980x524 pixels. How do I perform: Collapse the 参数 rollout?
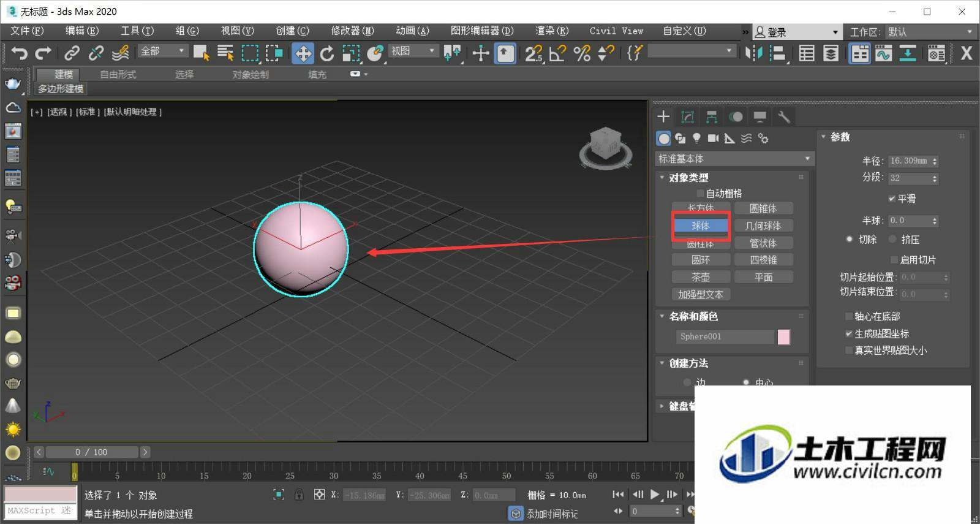823,137
